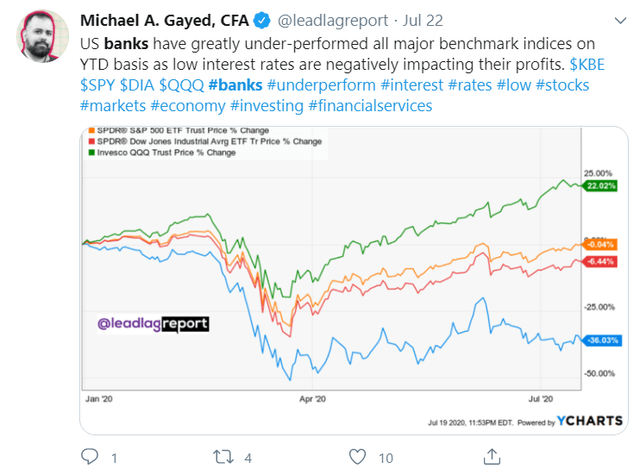The image size is (640, 475).
Task: Open the $QQQ cashtag
Action: (x=181, y=85)
